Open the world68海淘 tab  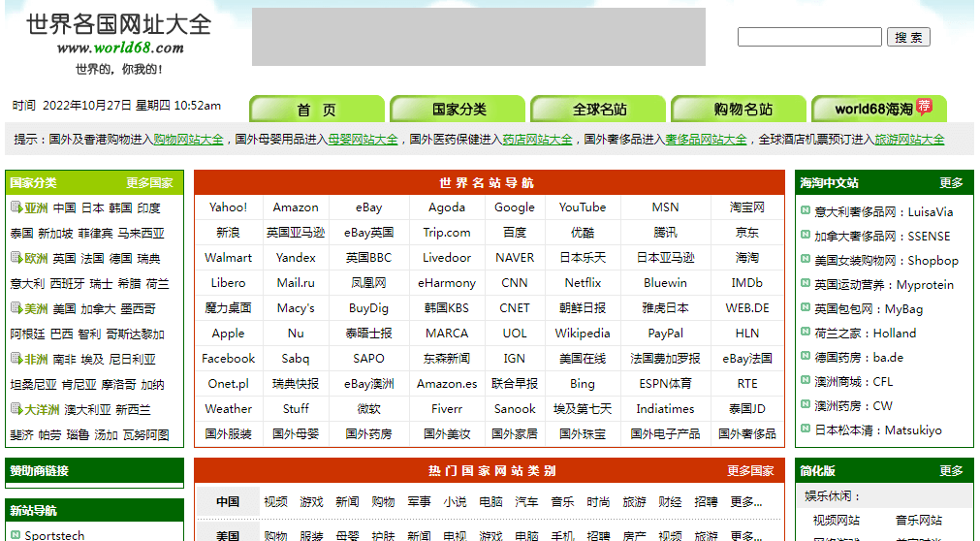[x=879, y=109]
